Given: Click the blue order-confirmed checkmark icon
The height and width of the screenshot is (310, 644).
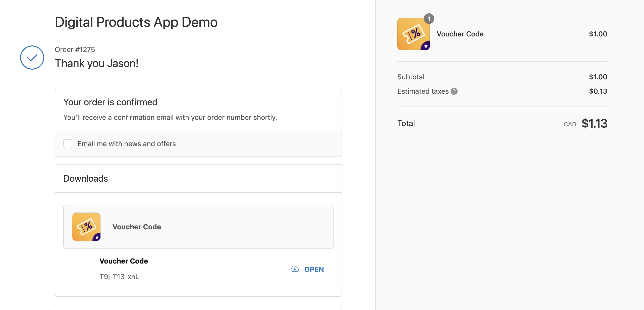Looking at the screenshot, I should 32,57.
